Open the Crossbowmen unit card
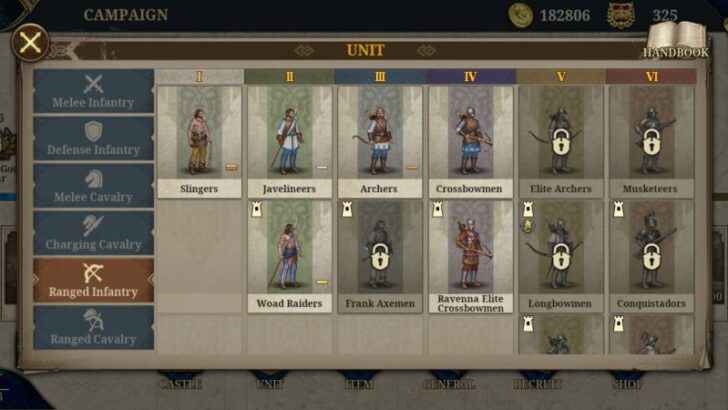728x410 pixels. pyautogui.click(x=470, y=142)
